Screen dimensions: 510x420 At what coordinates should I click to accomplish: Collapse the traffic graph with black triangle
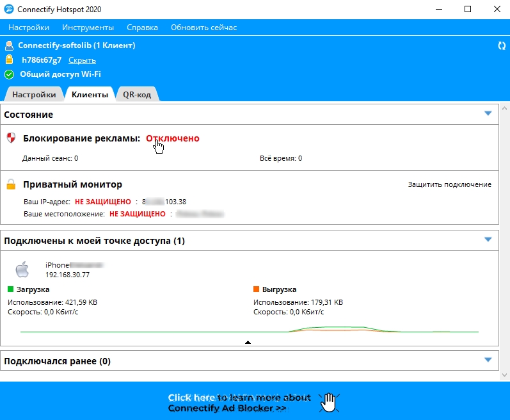(x=248, y=343)
